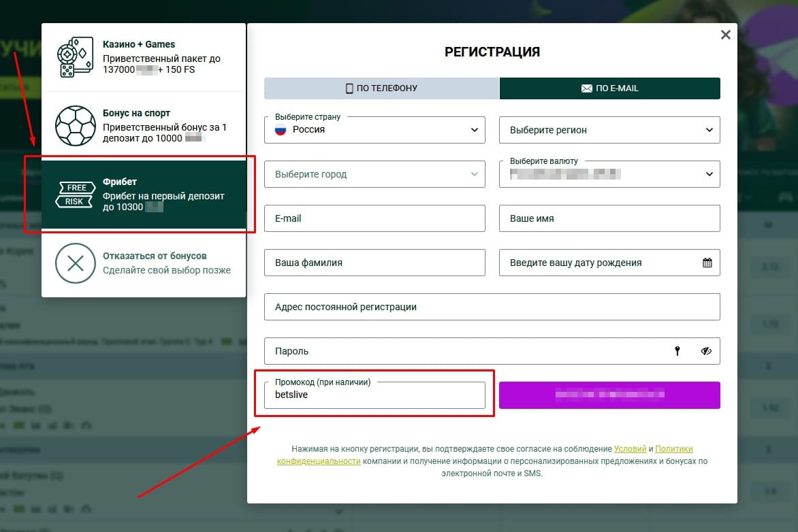This screenshot has width=798, height=532.
Task: Switch to the ПО ТЕЛЕФОНУ tab
Action: tap(382, 88)
